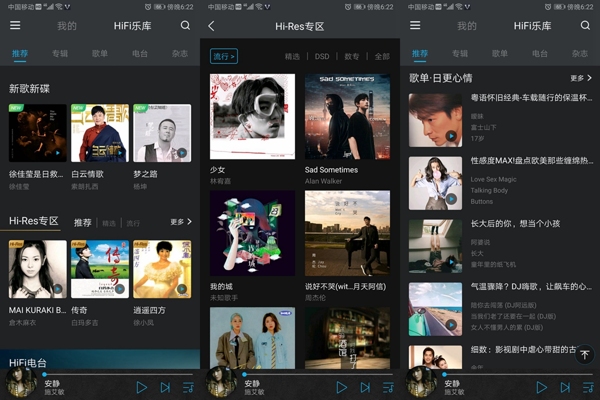Image resolution: width=600 pixels, height=400 pixels.
Task: Choose 流行 sub-tab in left Hi-Res专区 section
Action: (133, 223)
